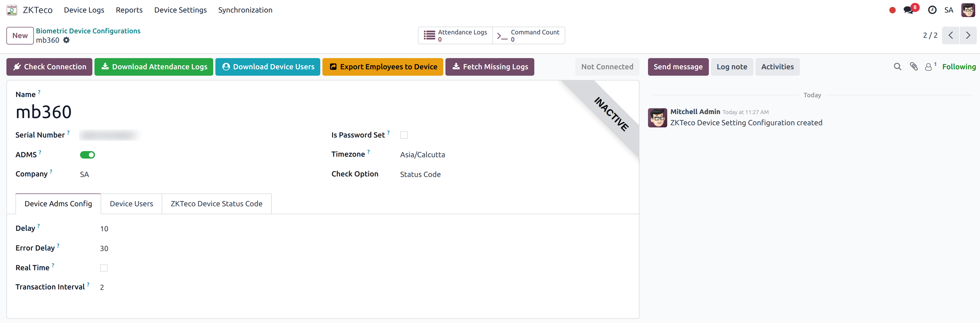Open the Timezone Asia/Calcutta selector
The image size is (980, 323).
click(422, 155)
